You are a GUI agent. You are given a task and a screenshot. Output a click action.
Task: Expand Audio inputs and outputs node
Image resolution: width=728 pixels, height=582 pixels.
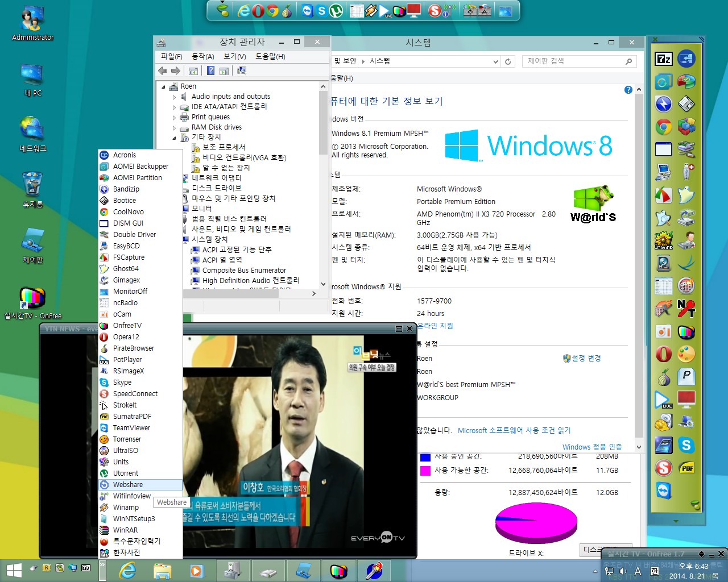[175, 97]
